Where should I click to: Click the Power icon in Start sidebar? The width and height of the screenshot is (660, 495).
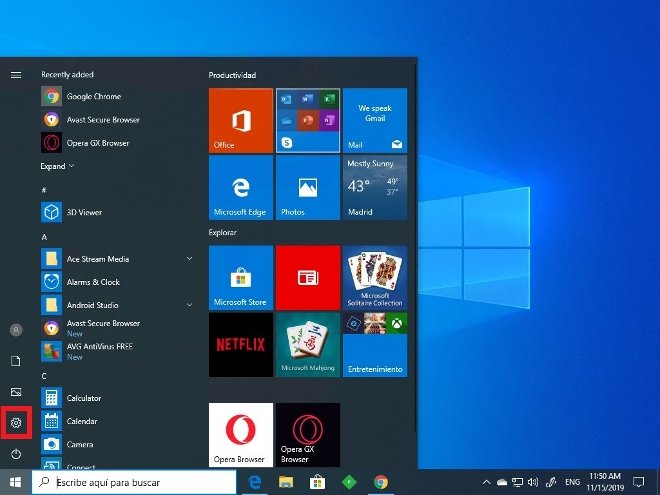tap(16, 454)
